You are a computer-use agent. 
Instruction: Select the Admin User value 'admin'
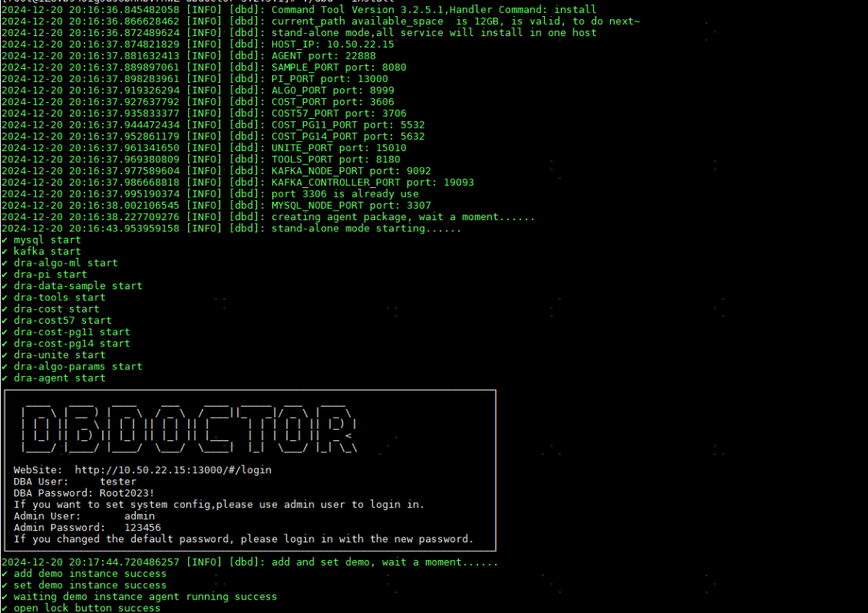(x=140, y=516)
